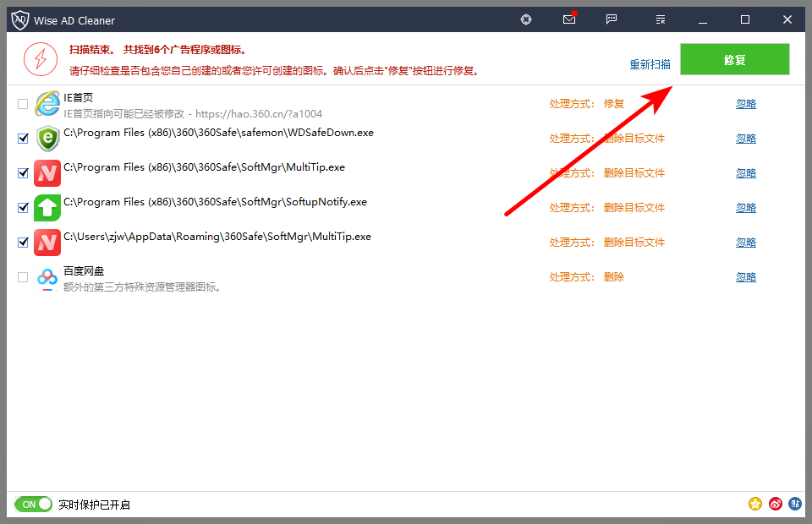Click the '额外的第三方特殊资源管理器图标。' description

[142, 287]
